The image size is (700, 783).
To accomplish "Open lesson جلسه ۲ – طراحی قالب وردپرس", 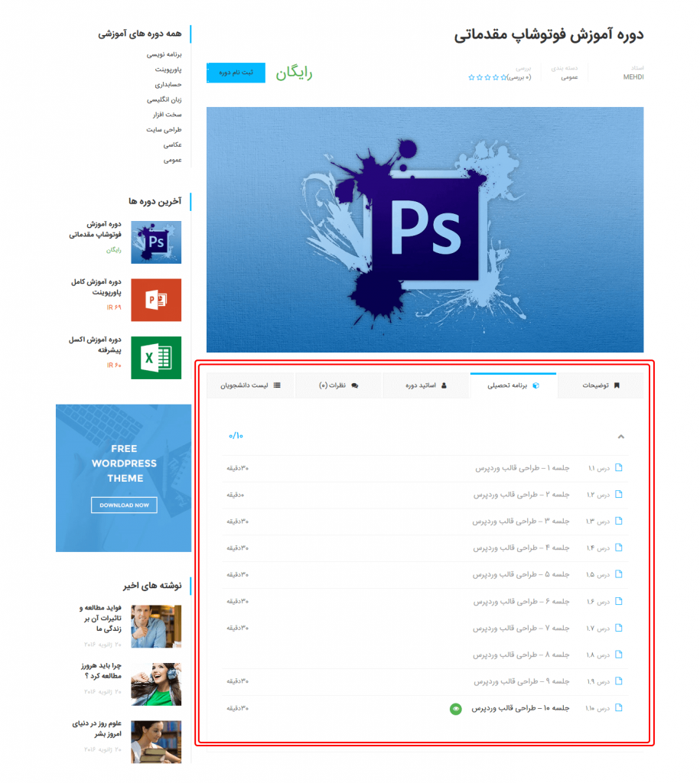I will [x=522, y=495].
